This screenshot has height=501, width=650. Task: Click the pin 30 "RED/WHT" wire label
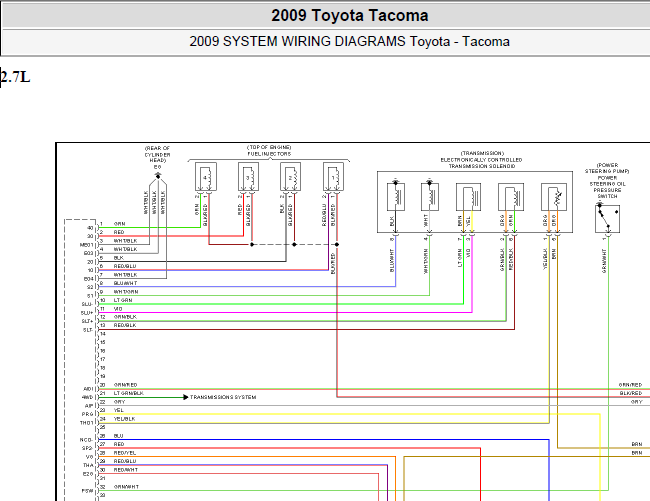pos(126,470)
